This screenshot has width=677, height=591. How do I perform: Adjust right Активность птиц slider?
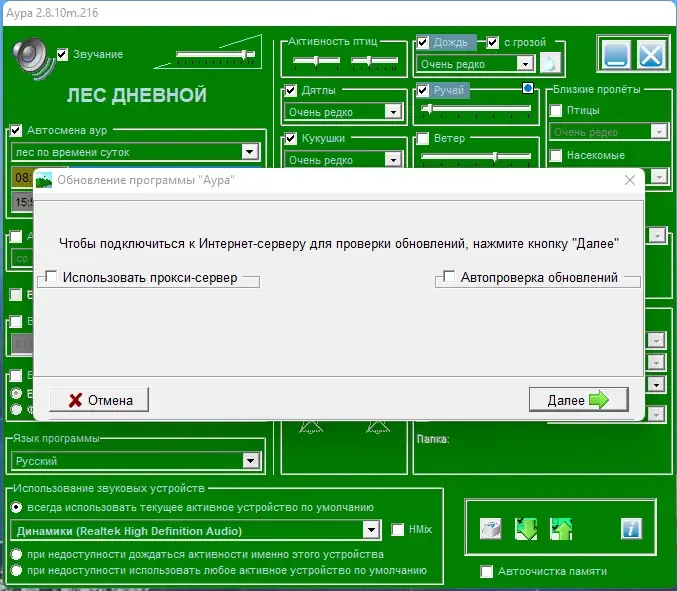(374, 61)
